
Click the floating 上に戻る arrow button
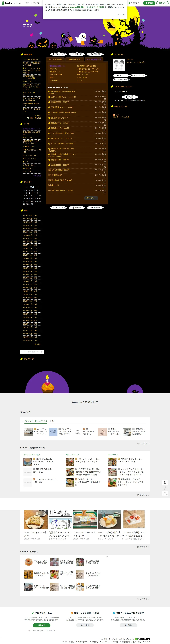click(165, 493)
